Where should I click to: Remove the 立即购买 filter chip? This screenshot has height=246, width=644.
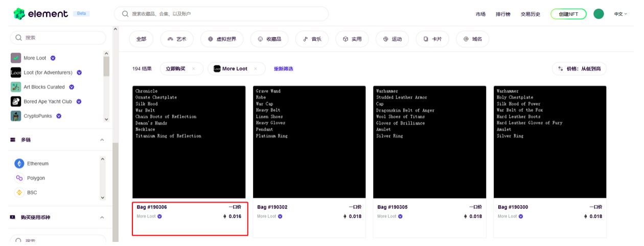193,69
